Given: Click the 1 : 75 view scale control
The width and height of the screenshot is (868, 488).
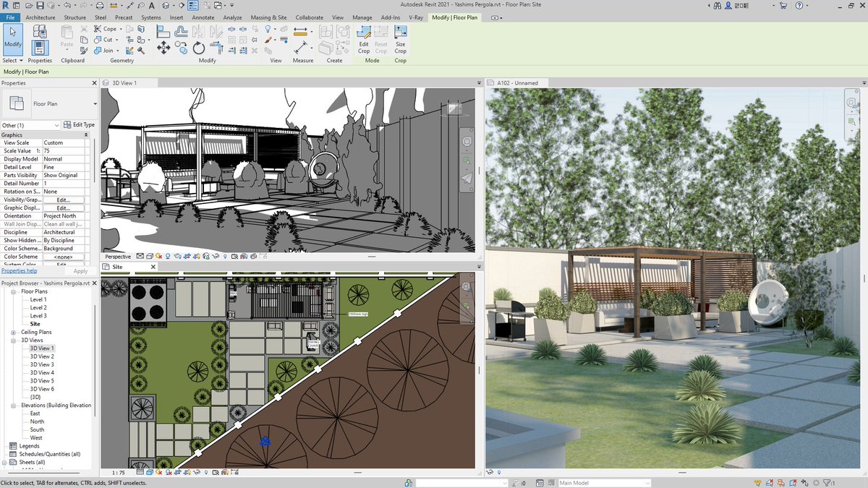Looking at the screenshot, I should [x=119, y=473].
